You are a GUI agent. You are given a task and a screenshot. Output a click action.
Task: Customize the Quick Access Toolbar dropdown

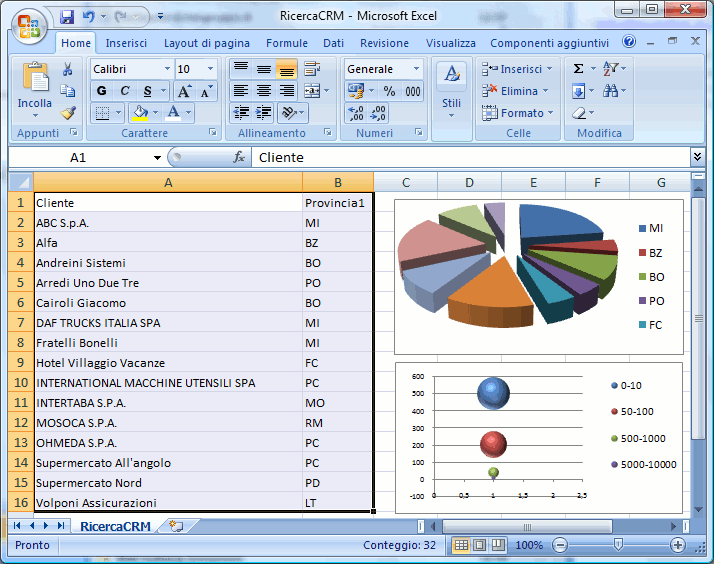pos(160,16)
